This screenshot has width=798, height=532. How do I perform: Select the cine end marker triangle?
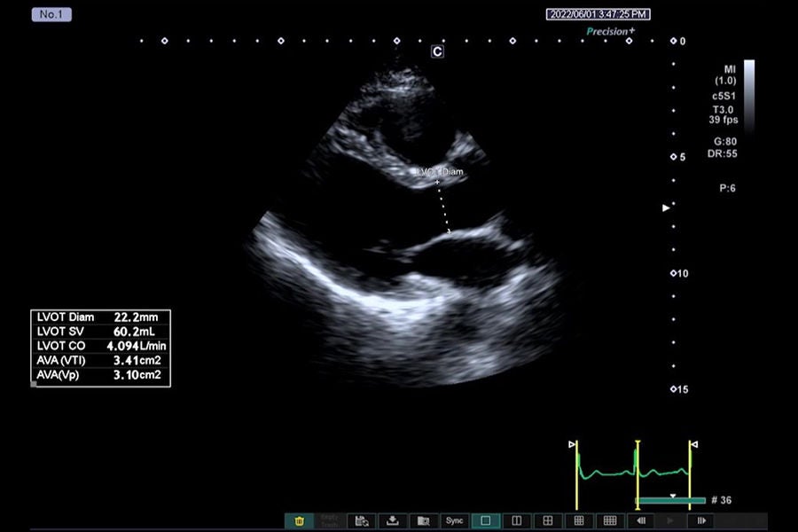coord(694,444)
